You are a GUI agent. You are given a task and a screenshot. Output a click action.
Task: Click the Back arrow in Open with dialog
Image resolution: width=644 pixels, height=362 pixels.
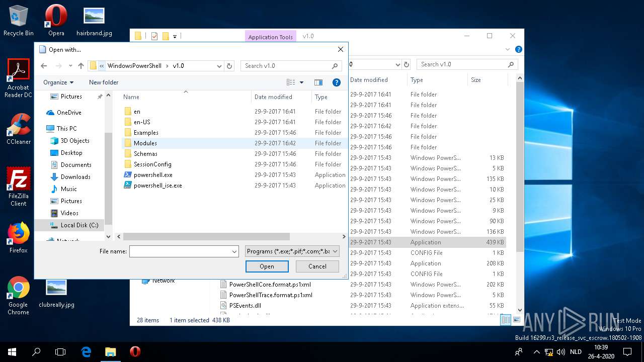pyautogui.click(x=44, y=66)
